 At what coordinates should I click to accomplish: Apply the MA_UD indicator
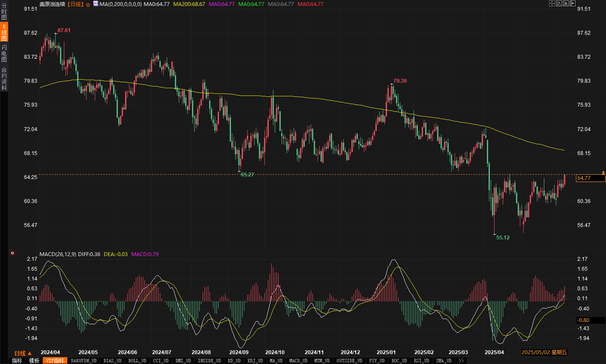(x=276, y=361)
